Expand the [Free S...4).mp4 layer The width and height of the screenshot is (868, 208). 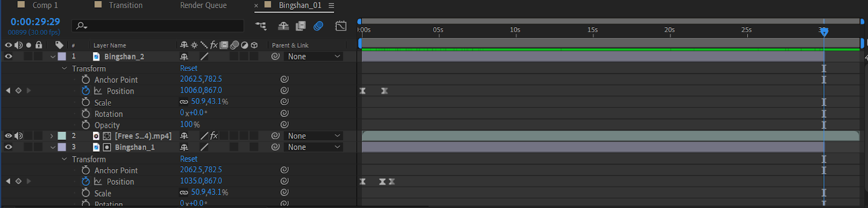pyautogui.click(x=52, y=136)
